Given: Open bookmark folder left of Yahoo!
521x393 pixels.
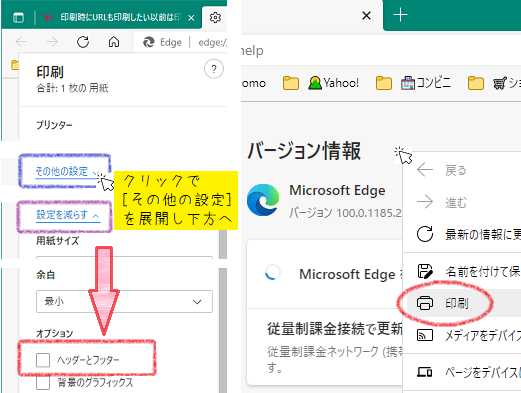Looking at the screenshot, I should (x=291, y=83).
